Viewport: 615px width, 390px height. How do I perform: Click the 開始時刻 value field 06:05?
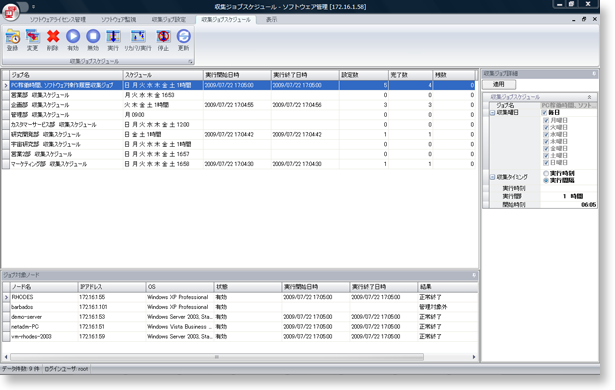(x=569, y=204)
